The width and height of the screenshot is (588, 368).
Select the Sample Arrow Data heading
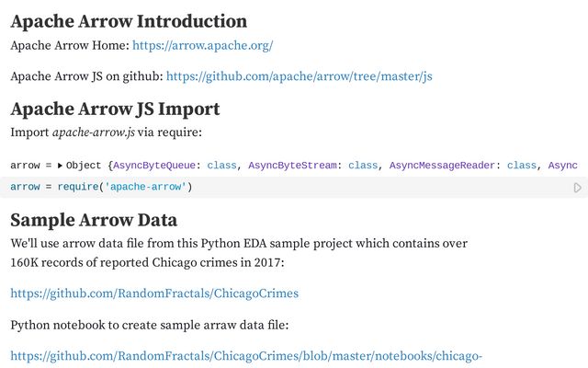coord(94,220)
